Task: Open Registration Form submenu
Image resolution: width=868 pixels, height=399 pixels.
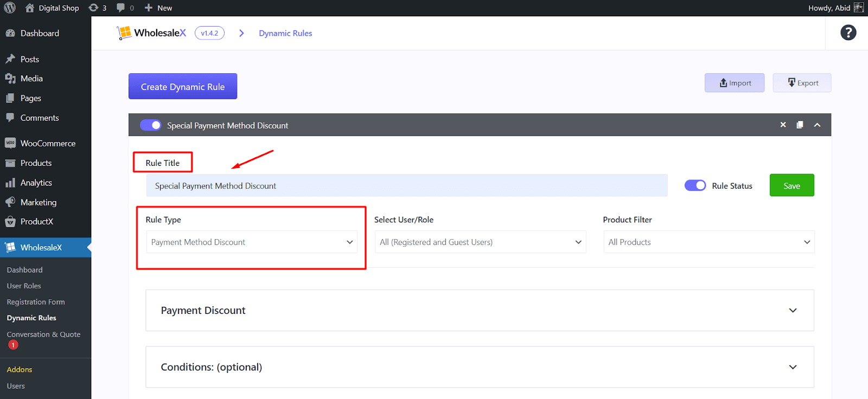Action: point(36,302)
